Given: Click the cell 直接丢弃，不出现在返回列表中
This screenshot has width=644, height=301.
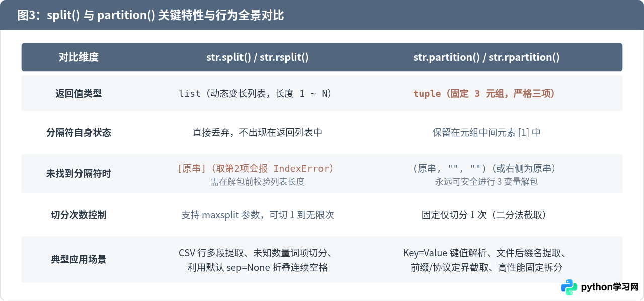Looking at the screenshot, I should tap(257, 133).
